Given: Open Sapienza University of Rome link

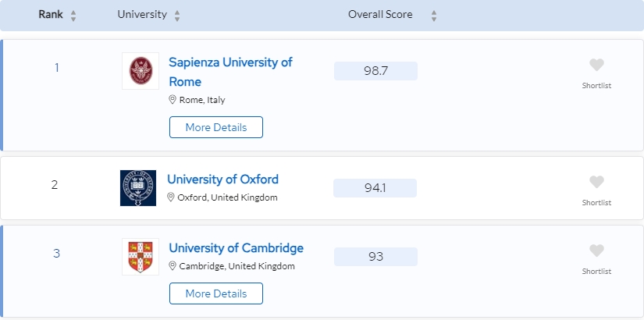Looking at the screenshot, I should [x=230, y=72].
